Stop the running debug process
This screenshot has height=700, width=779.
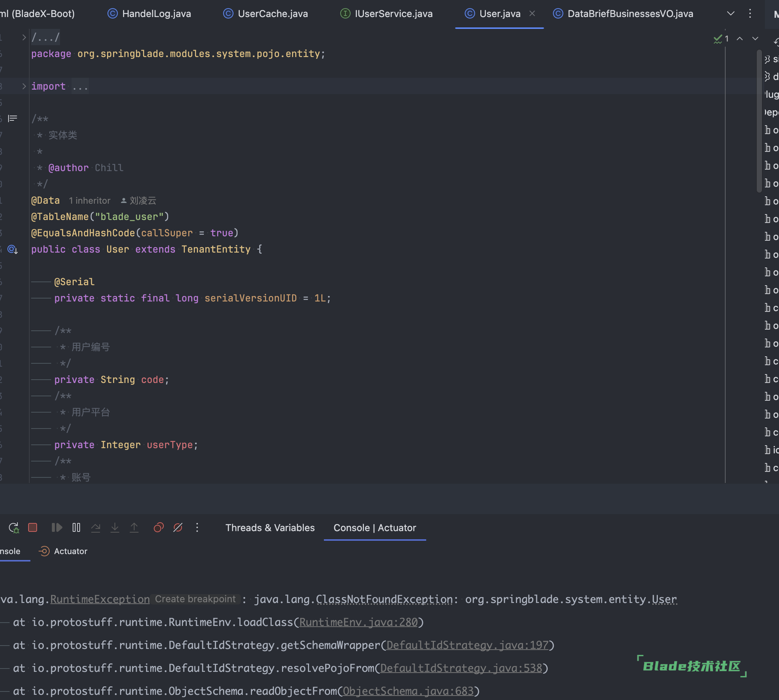point(33,527)
